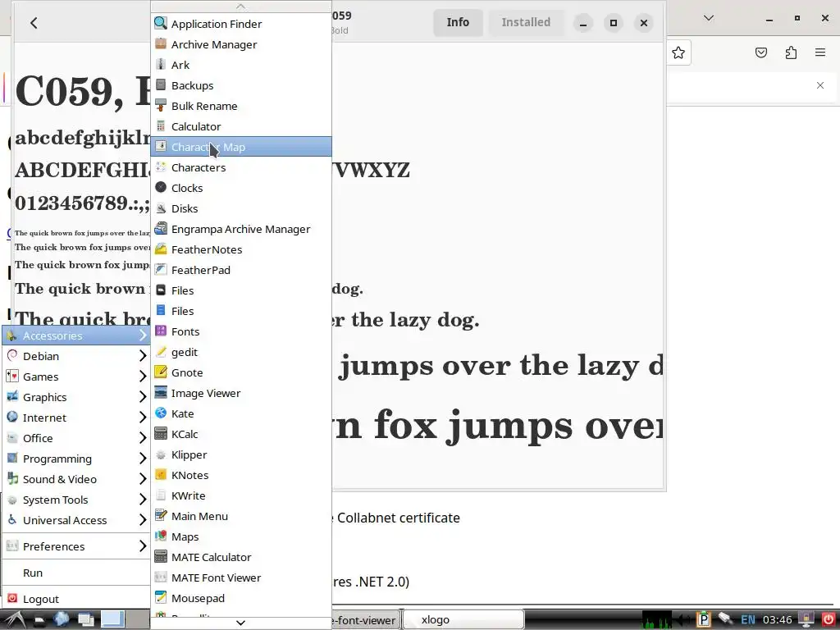Open first Files manager entry with dark icon
Screen dimensions: 840x630
point(241,290)
